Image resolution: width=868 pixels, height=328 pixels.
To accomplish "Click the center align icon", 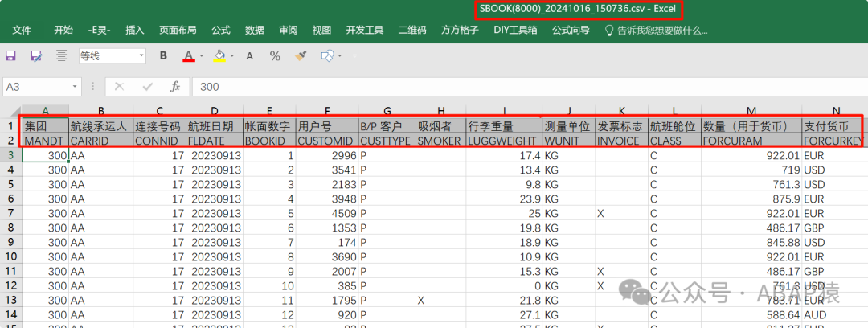I will (62, 55).
